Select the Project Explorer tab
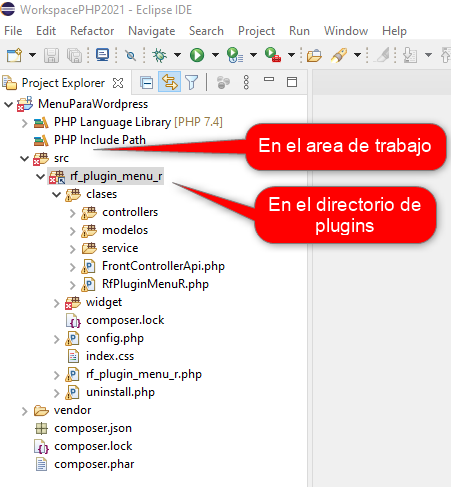Screen dimensions: 451x487 tap(63, 83)
